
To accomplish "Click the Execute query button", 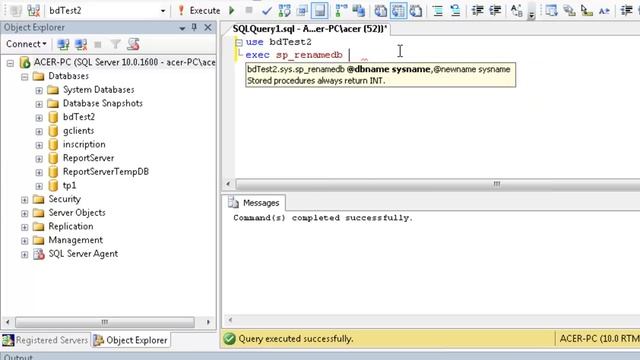I will (199, 10).
